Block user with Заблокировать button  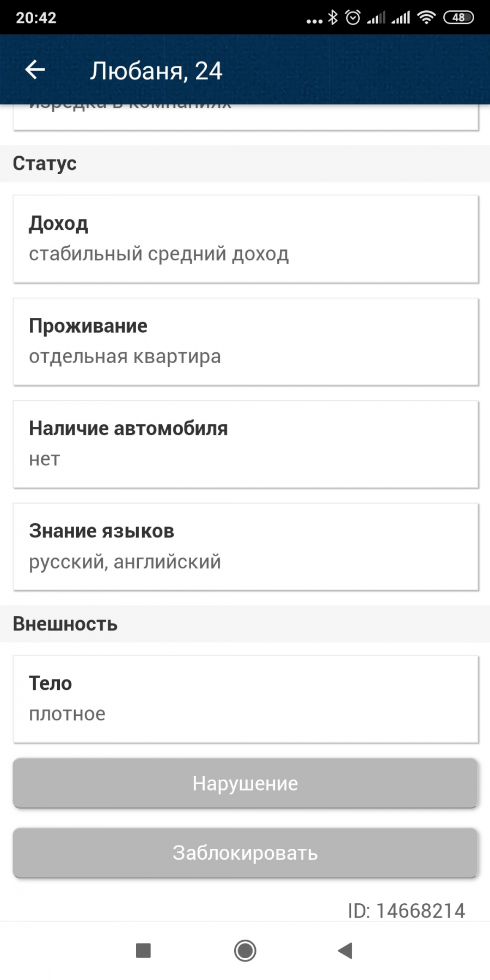point(245,853)
